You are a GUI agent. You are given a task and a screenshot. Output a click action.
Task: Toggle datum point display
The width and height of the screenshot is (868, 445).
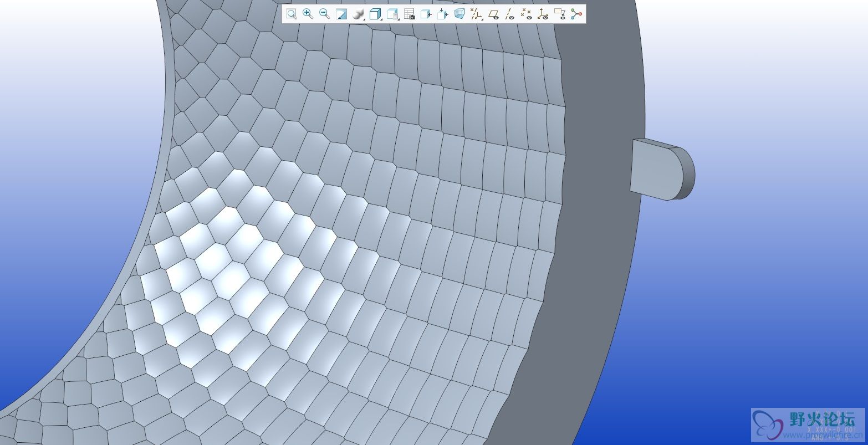point(527,14)
